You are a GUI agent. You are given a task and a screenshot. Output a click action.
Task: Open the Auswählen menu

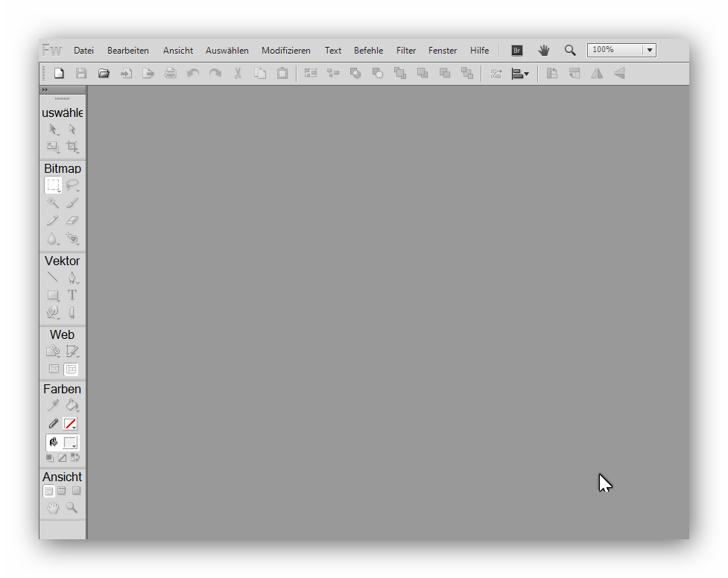point(227,50)
